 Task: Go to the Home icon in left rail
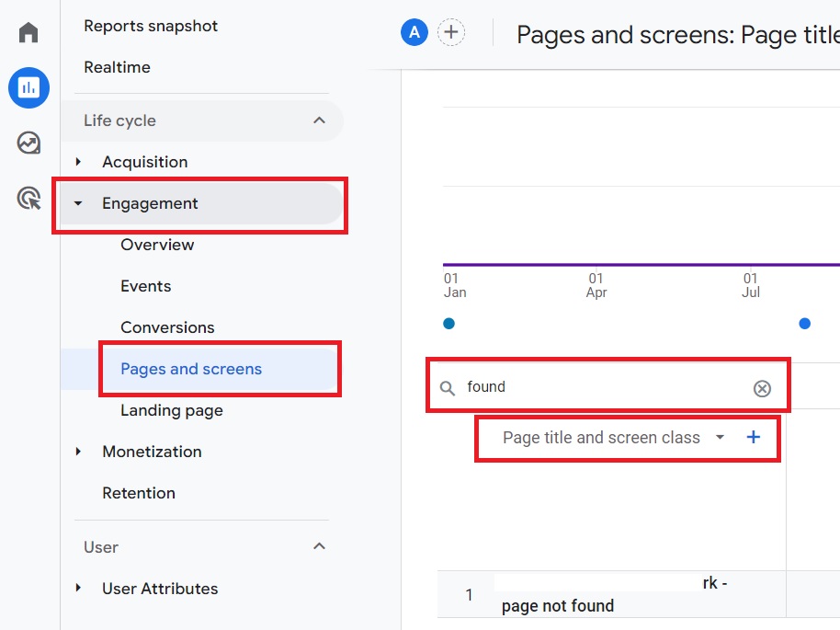click(28, 32)
